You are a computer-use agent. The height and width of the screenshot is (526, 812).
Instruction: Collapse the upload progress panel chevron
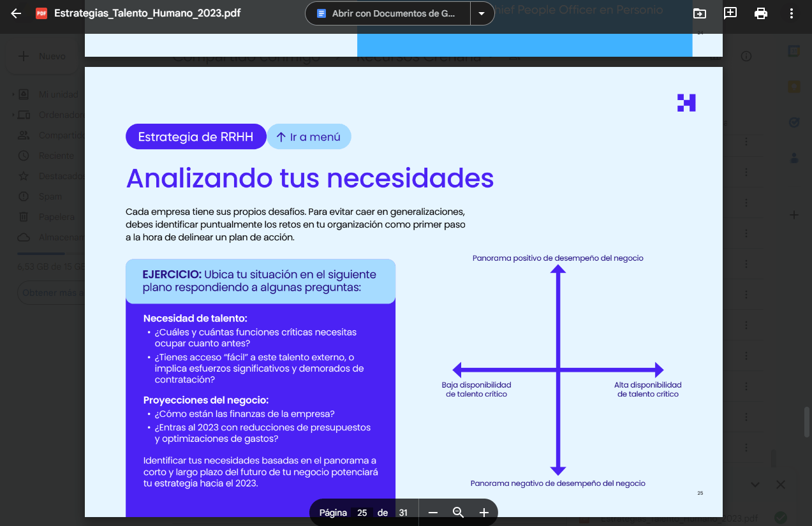[x=755, y=485]
